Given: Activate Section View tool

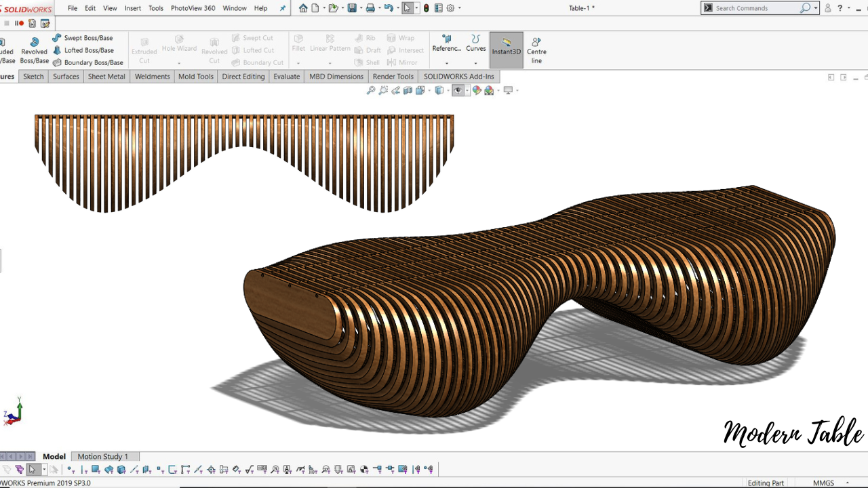Looking at the screenshot, I should click(x=408, y=90).
